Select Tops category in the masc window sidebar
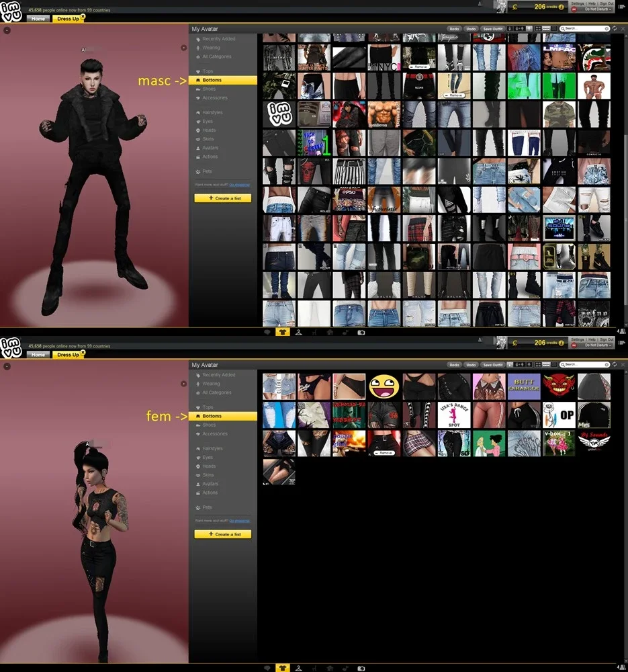Viewport: 628px width, 672px height. pos(208,71)
